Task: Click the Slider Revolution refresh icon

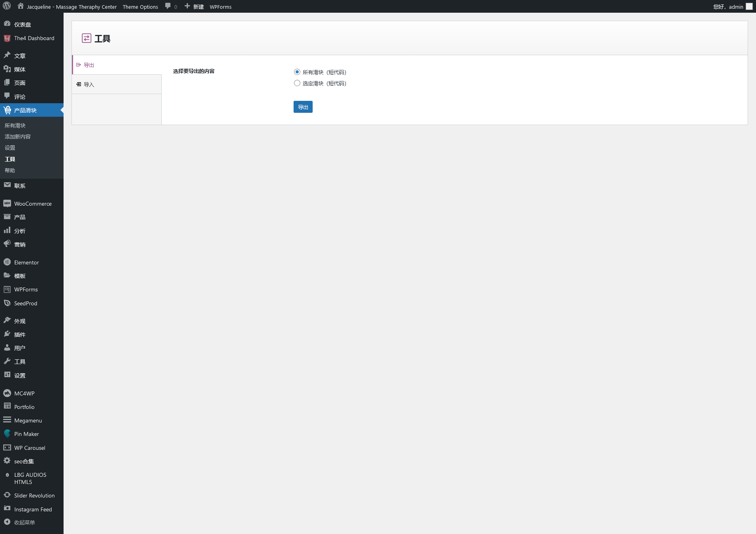Action: [7, 495]
